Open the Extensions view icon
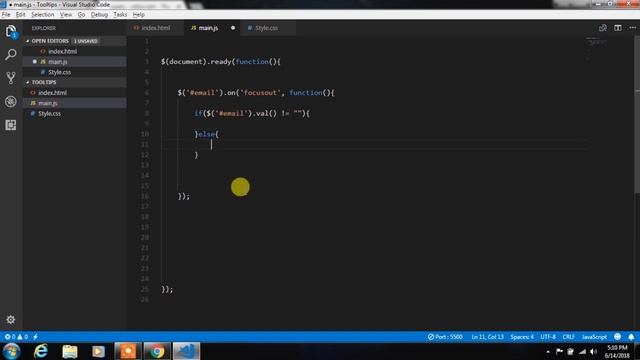This screenshot has width=640, height=360. click(x=11, y=125)
